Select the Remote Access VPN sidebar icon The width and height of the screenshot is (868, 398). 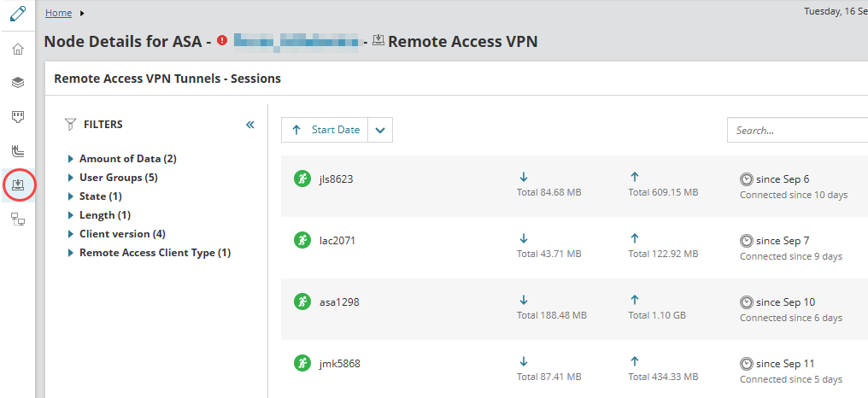(x=18, y=184)
